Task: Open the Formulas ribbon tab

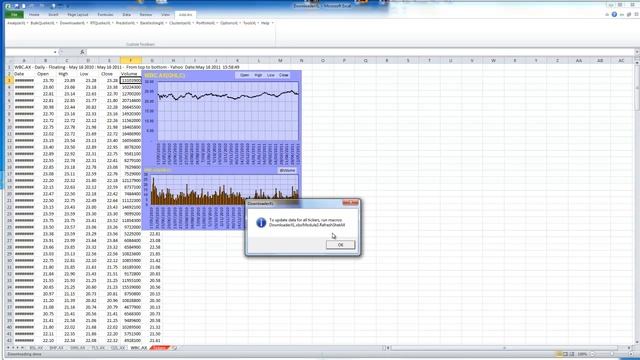Action: (x=105, y=15)
